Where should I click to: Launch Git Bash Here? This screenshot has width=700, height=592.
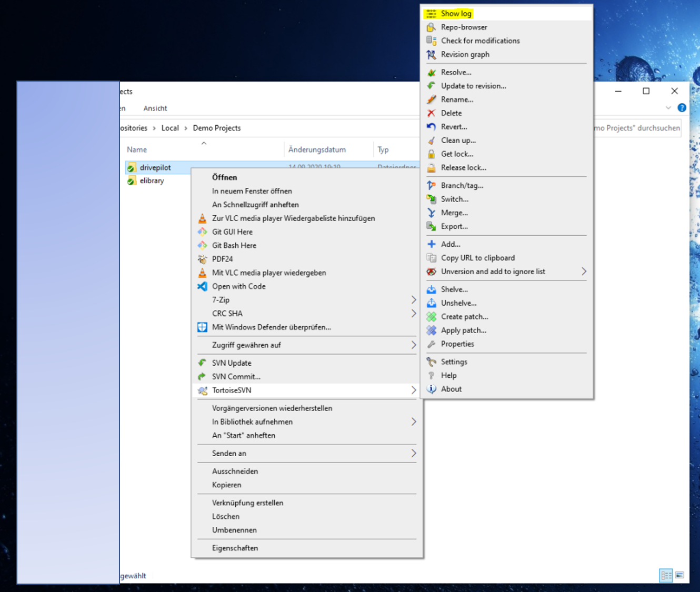click(x=234, y=245)
